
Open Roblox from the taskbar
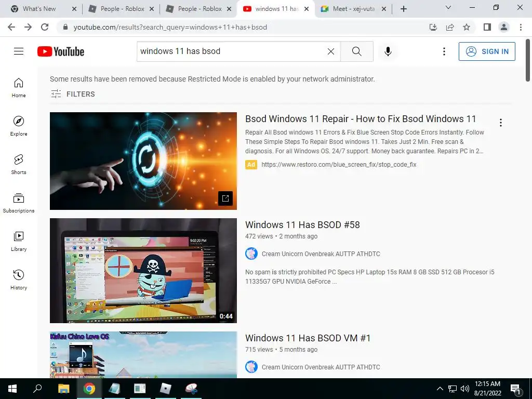click(165, 389)
